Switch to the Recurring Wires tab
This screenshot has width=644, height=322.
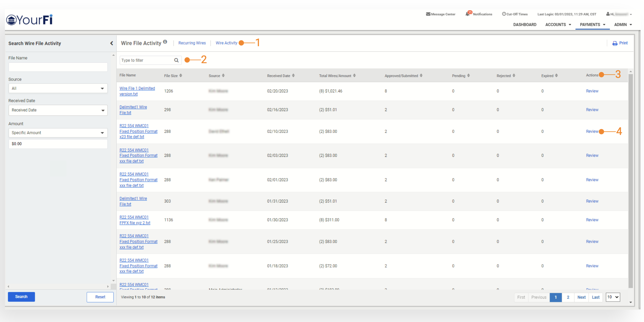tap(192, 43)
